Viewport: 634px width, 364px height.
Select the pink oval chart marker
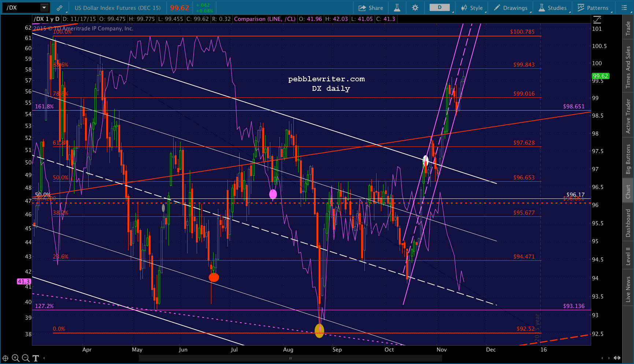[273, 194]
